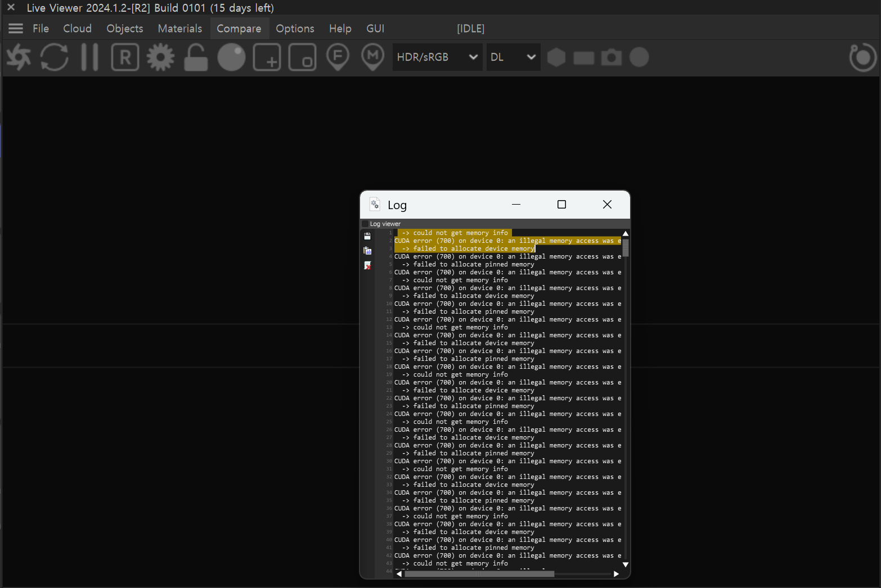Activate the focus picker F pin
Screen dimensions: 881x588
click(x=338, y=57)
